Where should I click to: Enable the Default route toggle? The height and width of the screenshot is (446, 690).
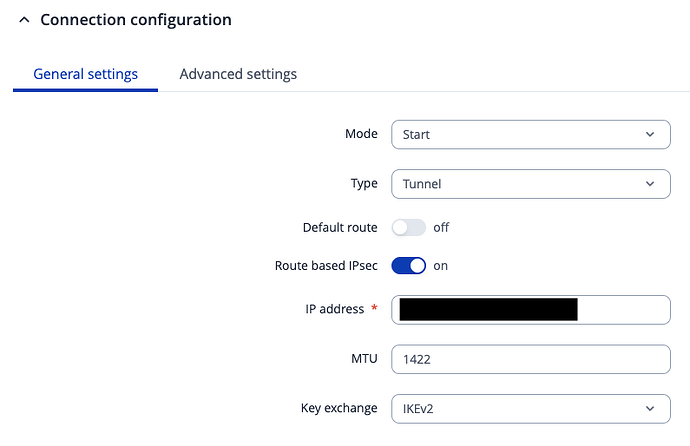[x=408, y=228]
